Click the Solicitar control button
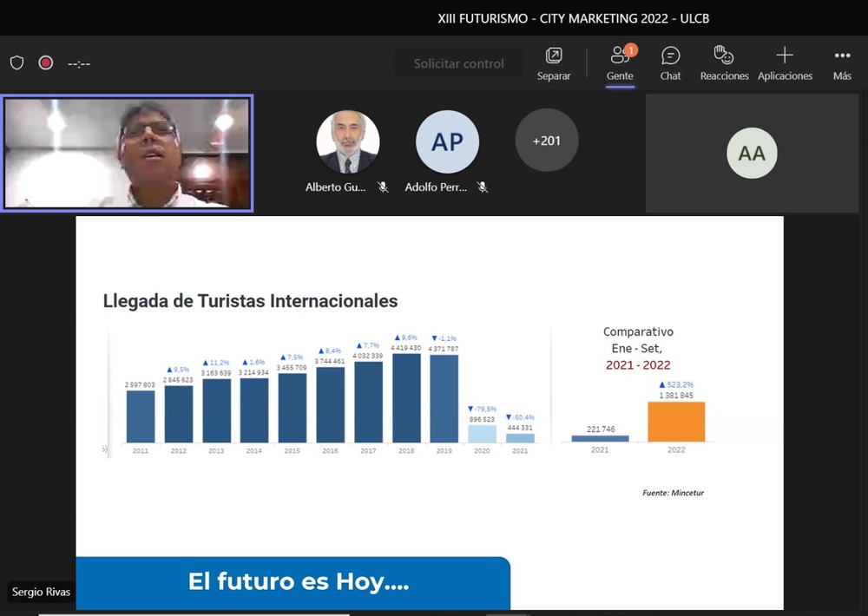868x616 pixels. point(459,62)
